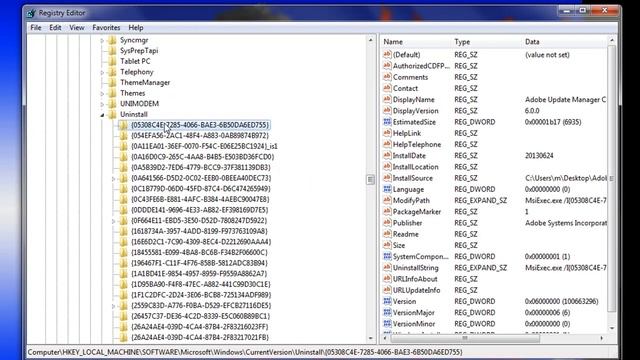Expand the Syncmgr key
Screen dimensions: 640x360
pyautogui.click(x=102, y=40)
